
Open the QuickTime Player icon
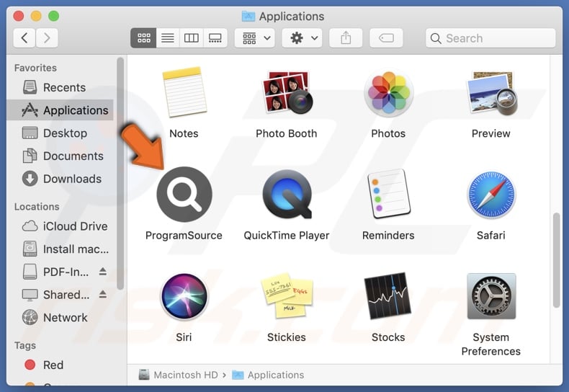tap(287, 195)
